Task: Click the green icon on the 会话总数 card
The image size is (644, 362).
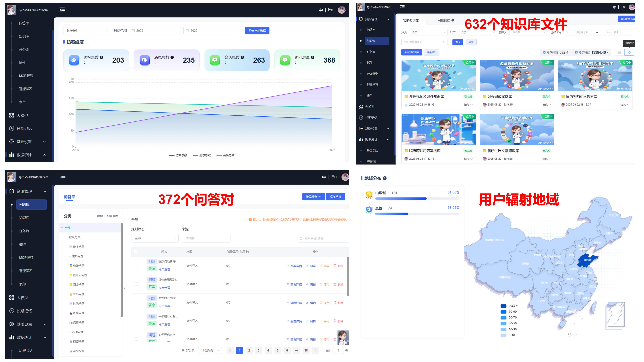Action: click(x=215, y=60)
